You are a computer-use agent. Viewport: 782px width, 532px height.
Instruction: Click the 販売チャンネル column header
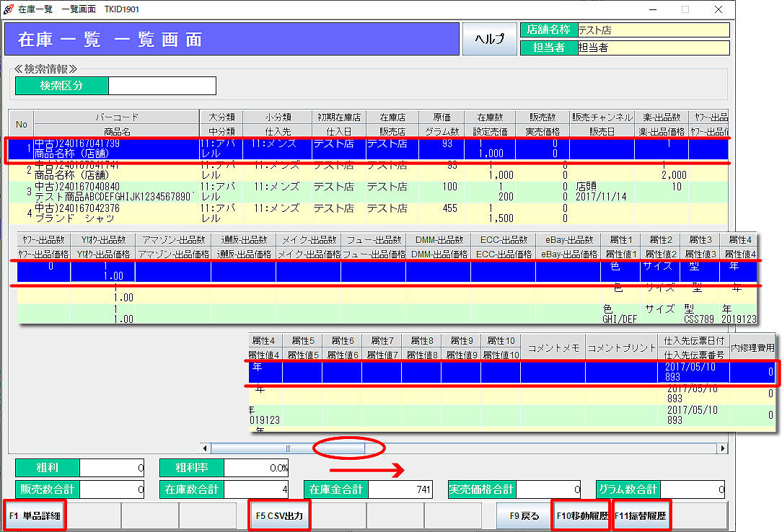602,117
